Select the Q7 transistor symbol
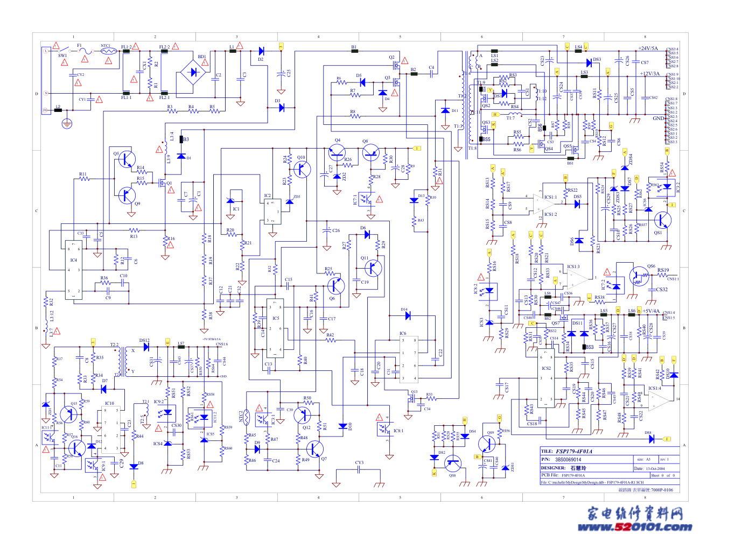756x534 pixels. pos(314,448)
